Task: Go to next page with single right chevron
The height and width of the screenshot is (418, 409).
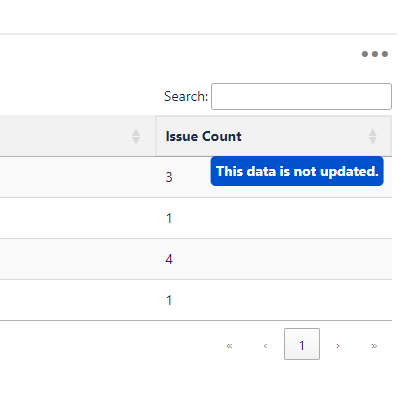Action: point(338,346)
